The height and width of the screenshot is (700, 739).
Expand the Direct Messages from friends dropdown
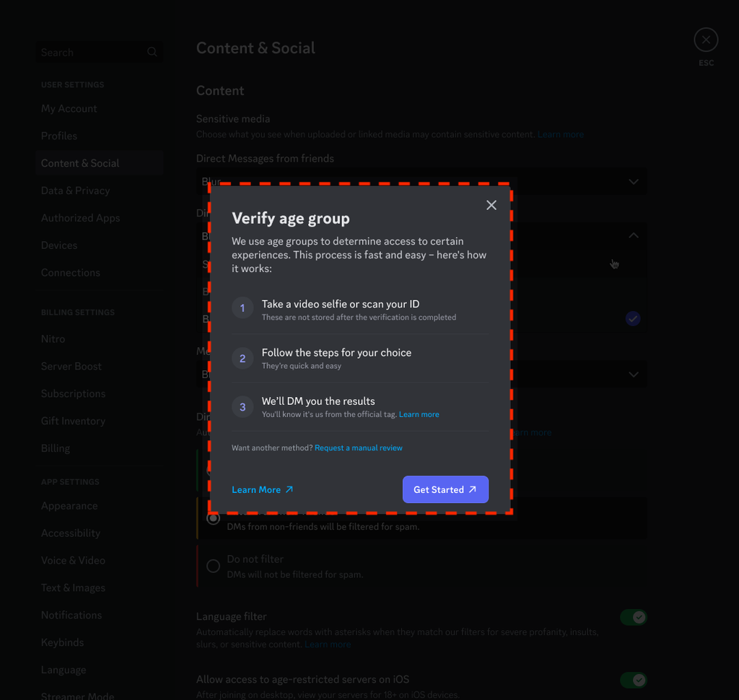click(633, 181)
